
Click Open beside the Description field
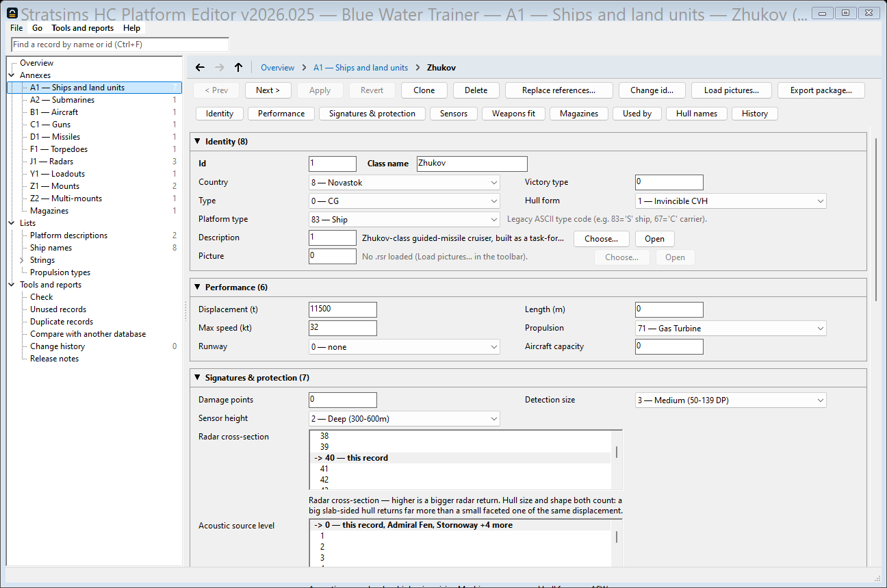click(x=655, y=239)
